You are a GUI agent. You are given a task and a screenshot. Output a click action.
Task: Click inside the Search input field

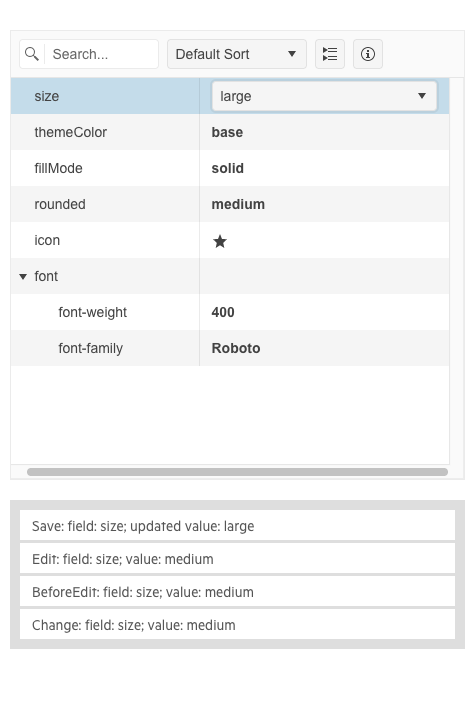tap(102, 54)
